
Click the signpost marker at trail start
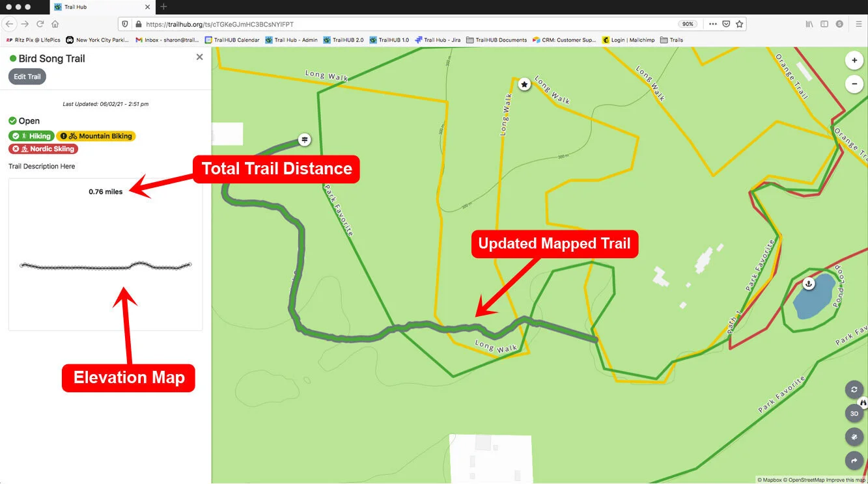[x=304, y=139]
